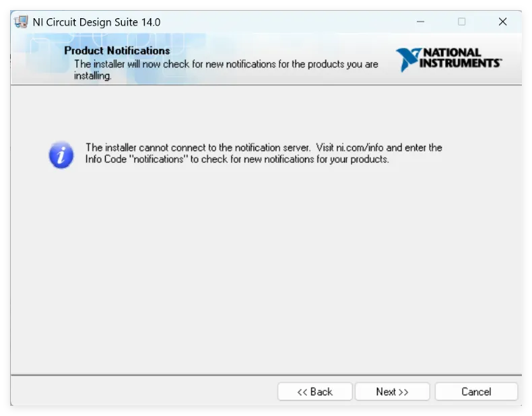Go back with the << Back button
Image resolution: width=532 pixels, height=416 pixels.
(x=315, y=392)
